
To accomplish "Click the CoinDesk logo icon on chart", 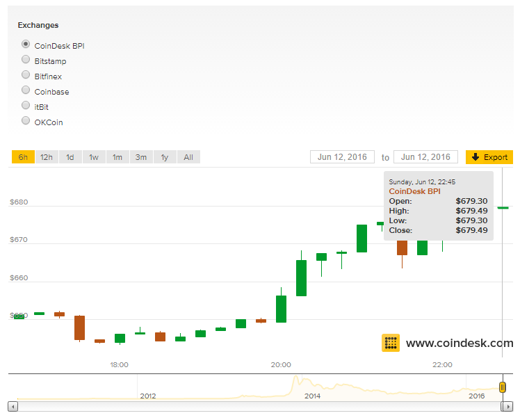I will click(391, 343).
